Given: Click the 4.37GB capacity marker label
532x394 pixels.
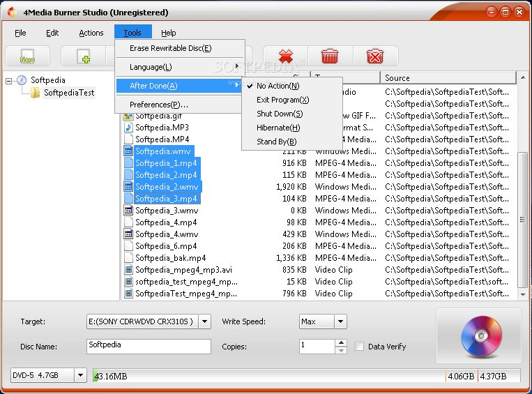Looking at the screenshot, I should tap(493, 376).
